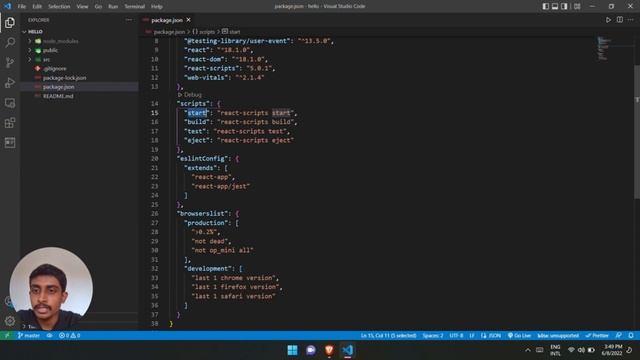Open the feedback icon in status bar

tap(619, 336)
